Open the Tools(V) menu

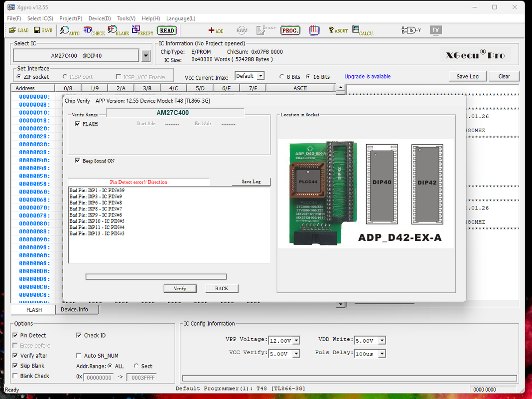coord(126,18)
